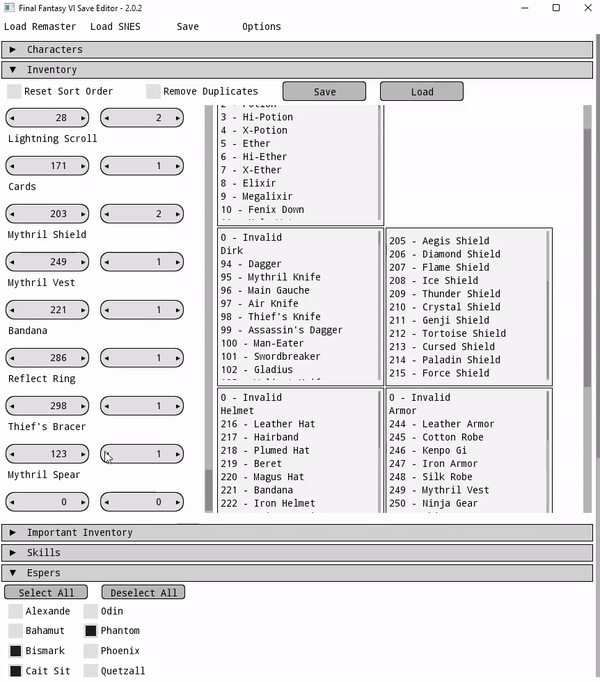The width and height of the screenshot is (600, 682).
Task: Increase quantity of Lightning Scroll
Action: point(178,118)
